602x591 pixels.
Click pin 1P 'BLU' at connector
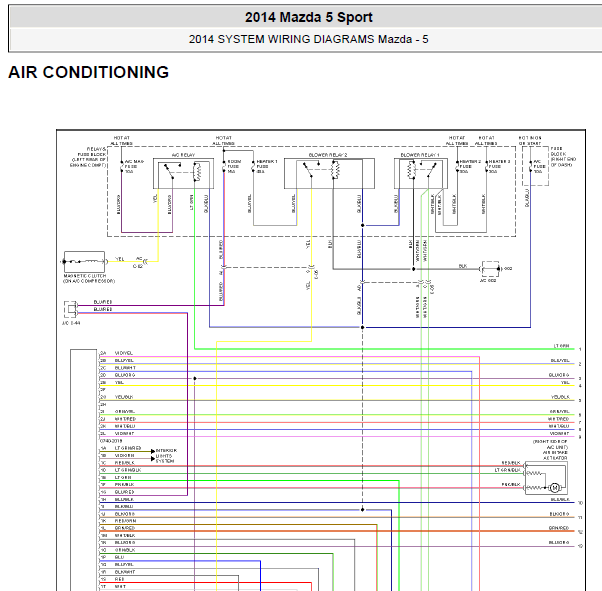[119, 557]
